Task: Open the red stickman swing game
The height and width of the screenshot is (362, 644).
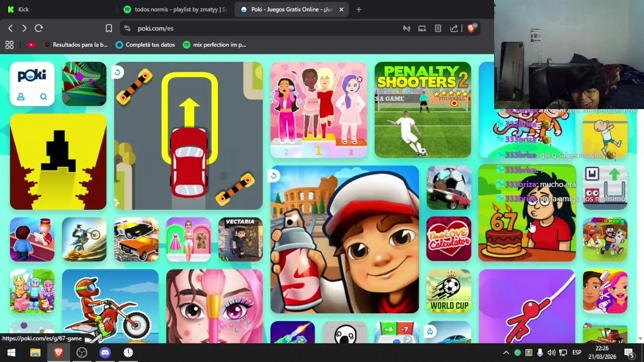Action: pyautogui.click(x=527, y=306)
